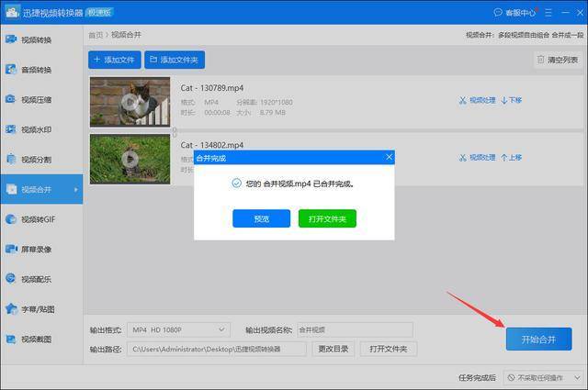Click the 视频转GIF icon
This screenshot has height=390, width=588.
coord(11,218)
